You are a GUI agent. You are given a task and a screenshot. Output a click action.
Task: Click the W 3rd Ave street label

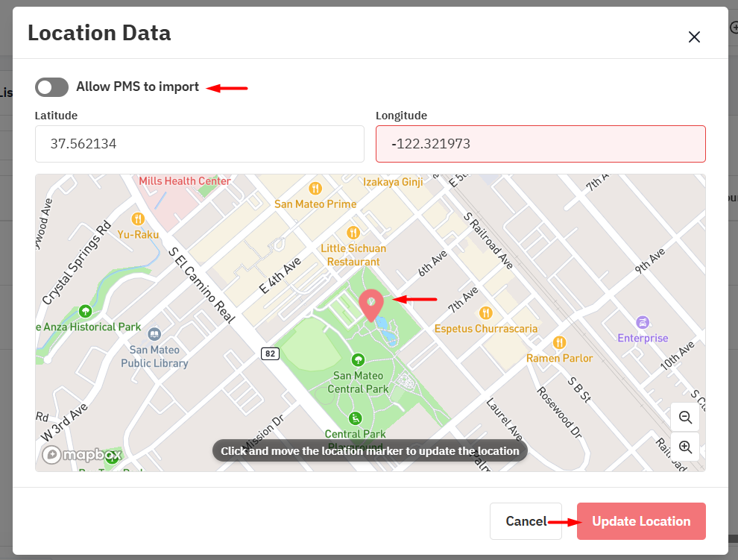(64, 423)
